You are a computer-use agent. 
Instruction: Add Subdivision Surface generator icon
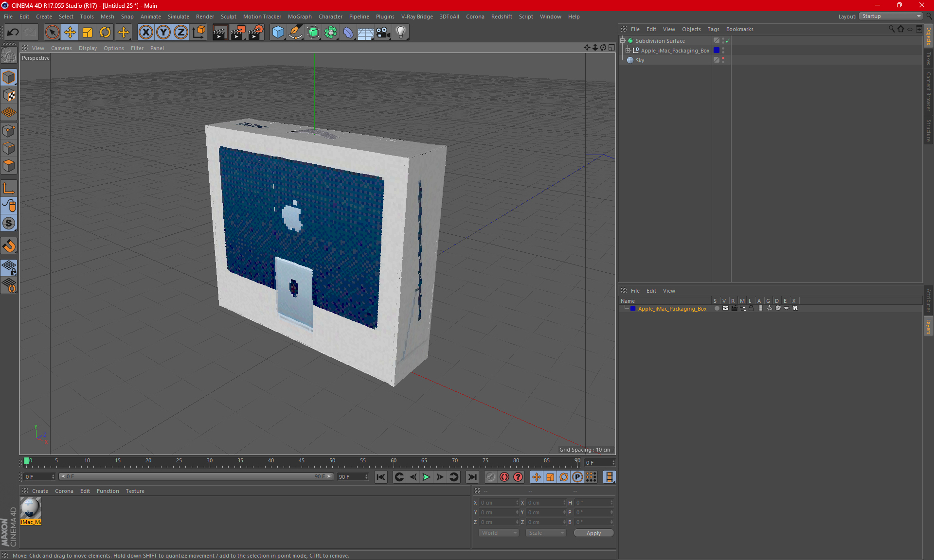pyautogui.click(x=313, y=33)
